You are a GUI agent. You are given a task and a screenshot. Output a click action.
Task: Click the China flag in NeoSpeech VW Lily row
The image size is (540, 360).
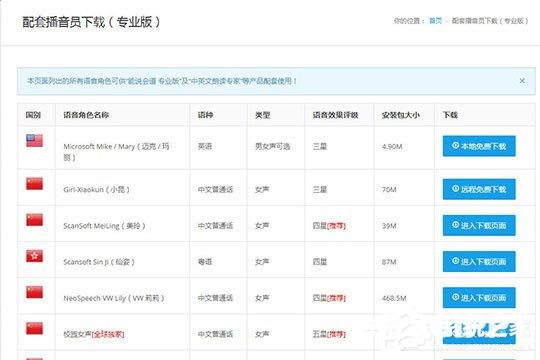pos(34,292)
